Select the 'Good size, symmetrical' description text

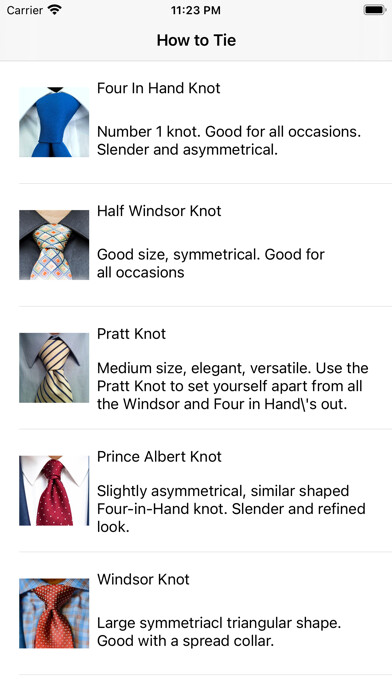click(211, 263)
